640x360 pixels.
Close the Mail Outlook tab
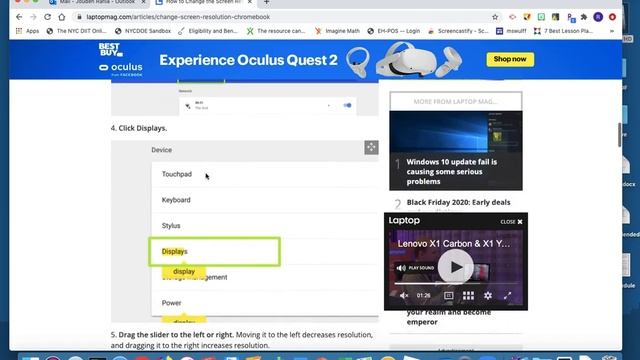(143, 2)
